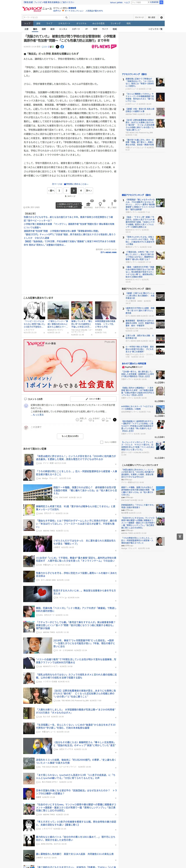186x868 pixels.
Task: Share the article on Facebook
Action: 62,47
